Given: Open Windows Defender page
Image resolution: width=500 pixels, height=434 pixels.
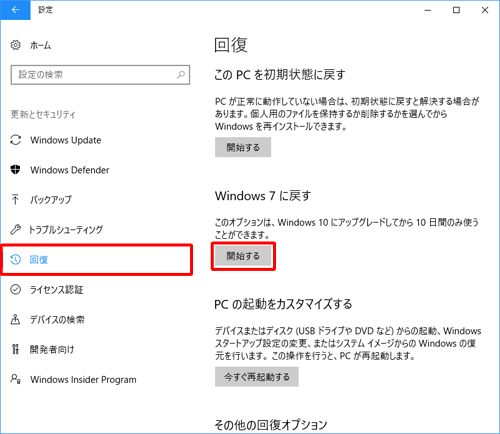Looking at the screenshot, I should tap(70, 170).
